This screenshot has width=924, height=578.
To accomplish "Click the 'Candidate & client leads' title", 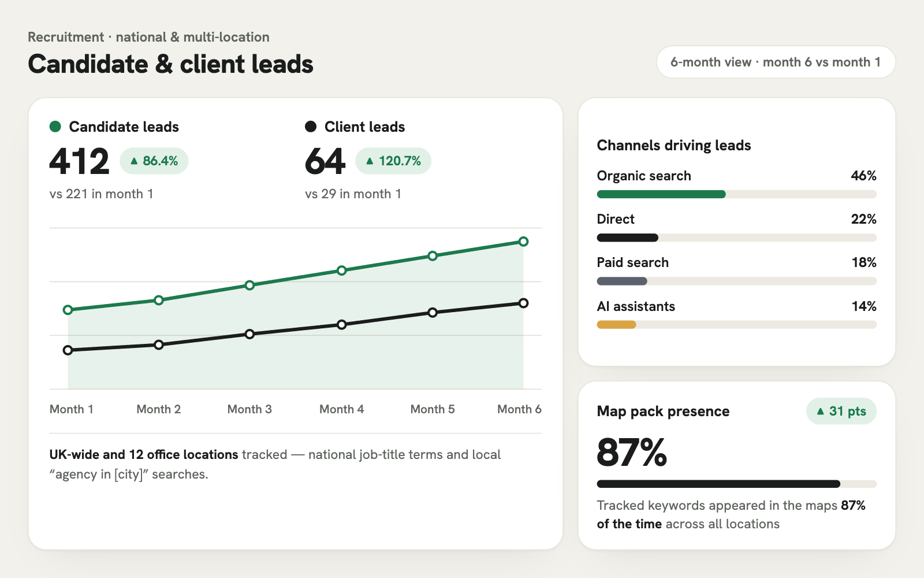I will (x=170, y=64).
